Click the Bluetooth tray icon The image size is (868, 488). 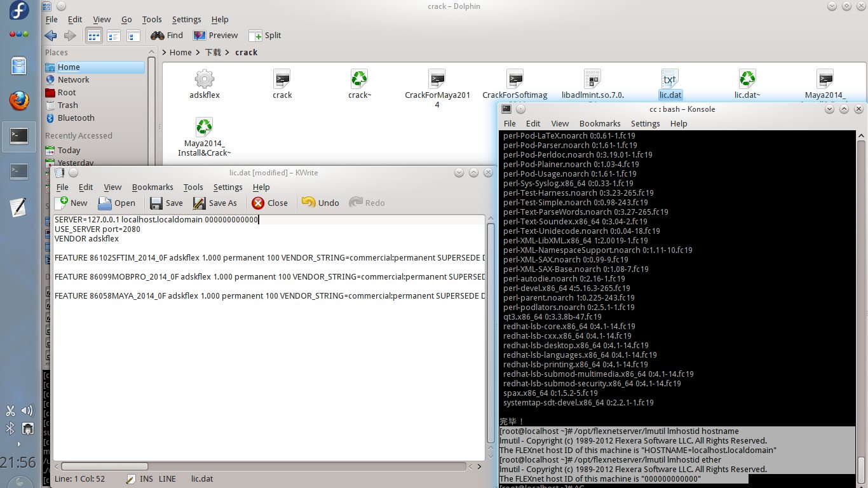pyautogui.click(x=10, y=428)
